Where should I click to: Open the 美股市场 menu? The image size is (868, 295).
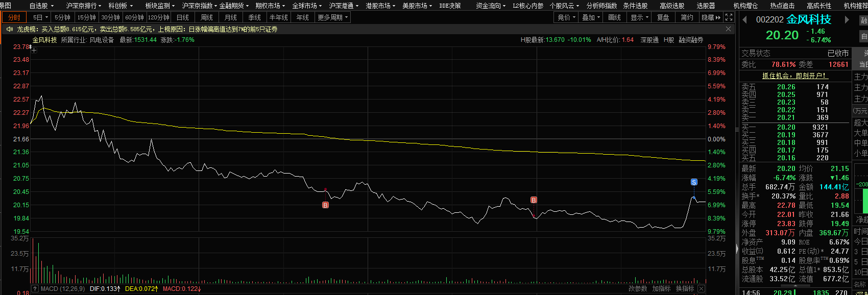[x=418, y=6]
